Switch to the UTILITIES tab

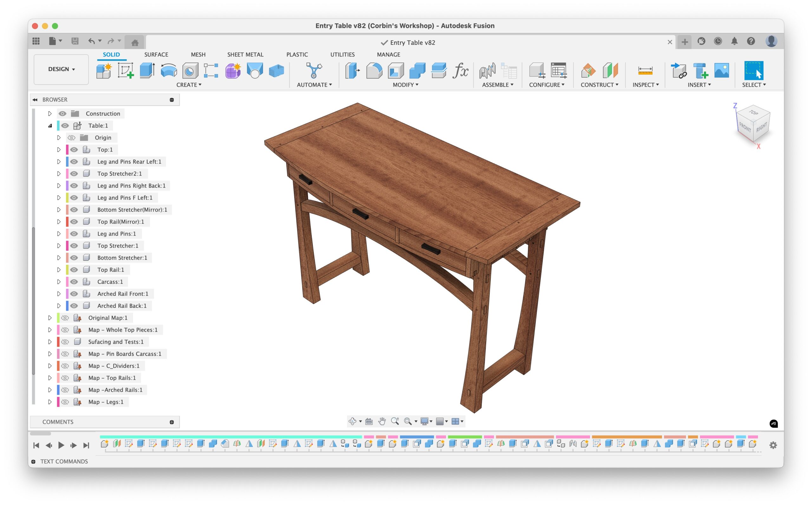point(343,55)
